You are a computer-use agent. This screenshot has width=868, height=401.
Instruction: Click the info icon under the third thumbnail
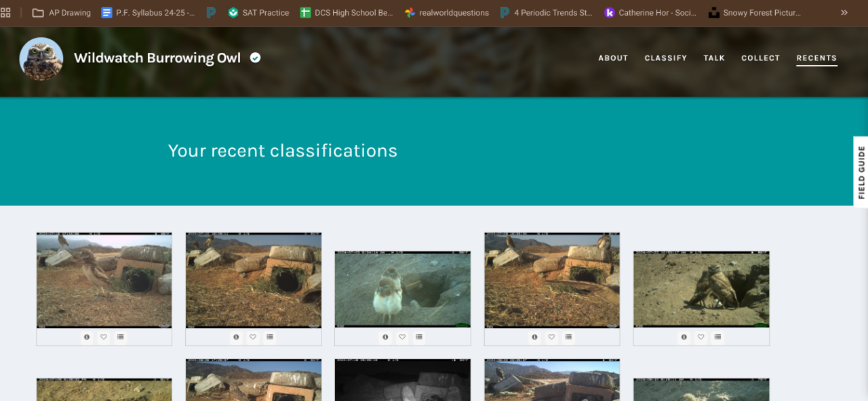(385, 337)
